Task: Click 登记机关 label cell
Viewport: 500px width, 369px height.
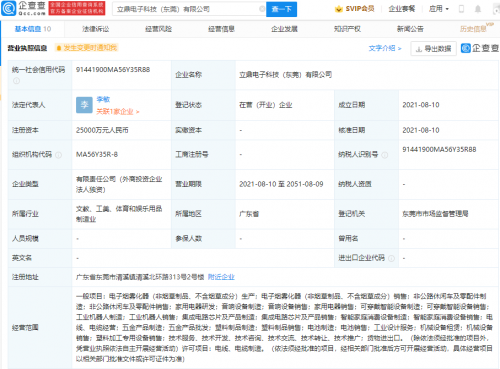Action: [366, 214]
